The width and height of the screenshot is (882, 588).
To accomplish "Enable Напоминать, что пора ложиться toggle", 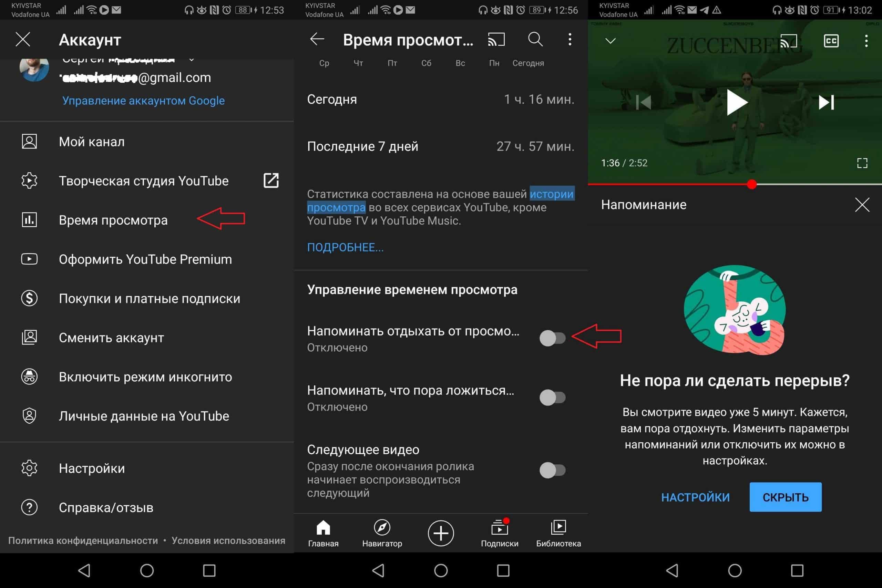I will (x=552, y=397).
